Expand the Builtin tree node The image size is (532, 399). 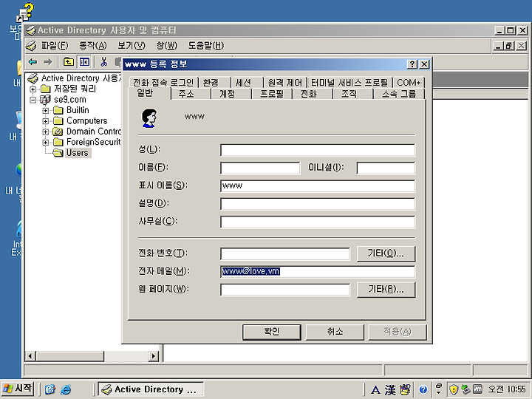pos(46,110)
